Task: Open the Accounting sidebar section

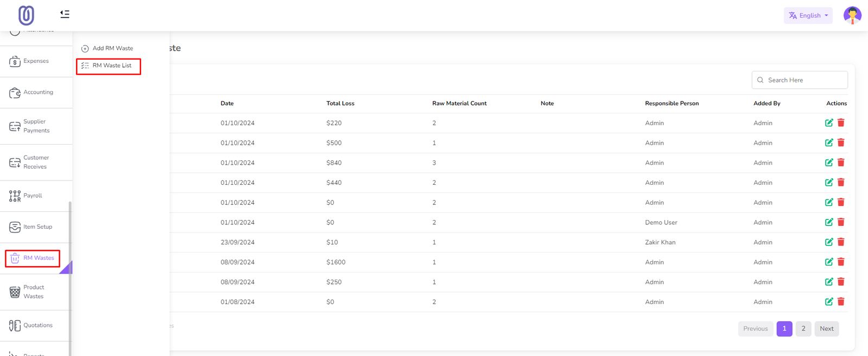Action: [x=37, y=93]
